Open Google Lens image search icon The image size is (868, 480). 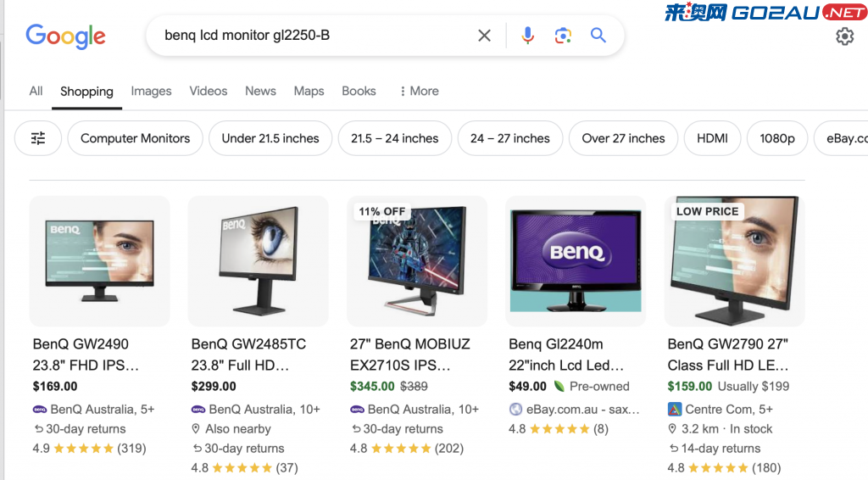pyautogui.click(x=563, y=36)
